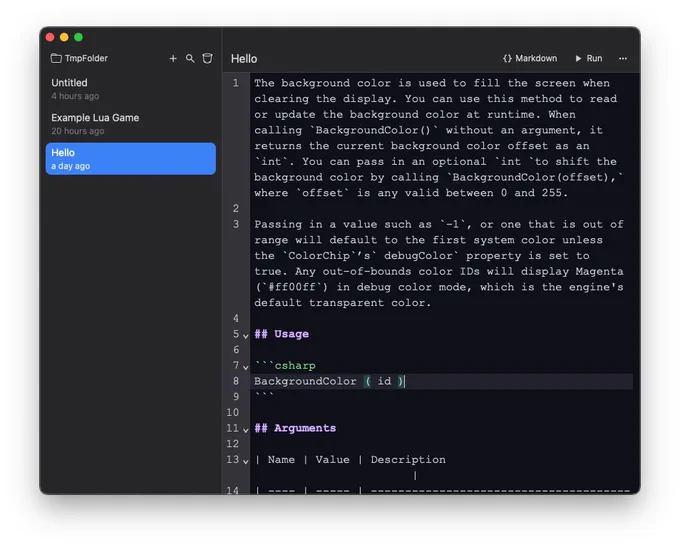Viewport: 680px width, 547px height.
Task: Click the 'a day ago' timestamp
Action: [x=70, y=166]
